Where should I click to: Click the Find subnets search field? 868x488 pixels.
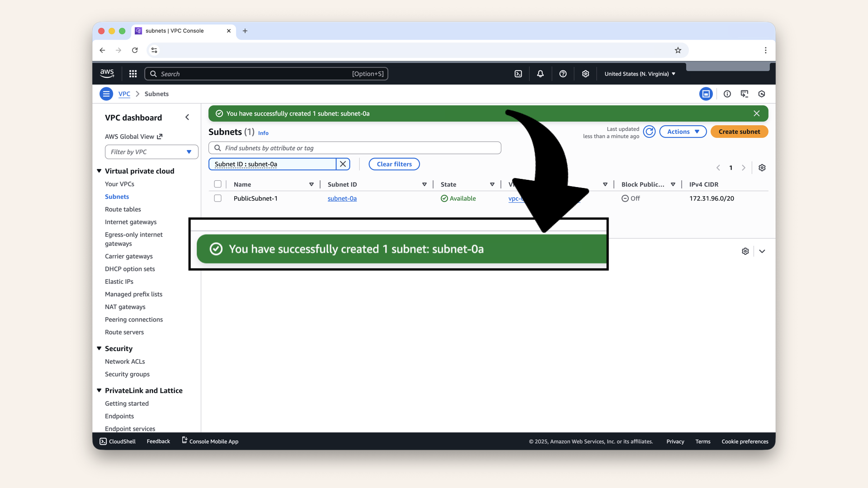tap(355, 148)
